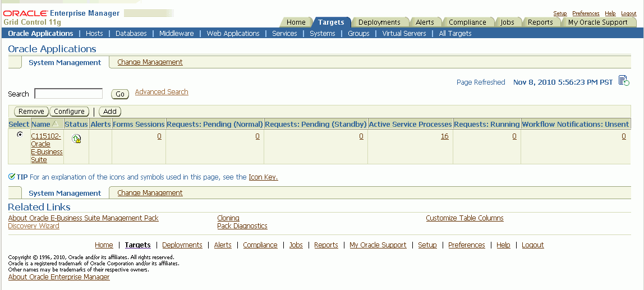Screen dimensions: 644x290
Task: Select the C115102-Oracle E-Business Suite radio button
Action: 20,135
